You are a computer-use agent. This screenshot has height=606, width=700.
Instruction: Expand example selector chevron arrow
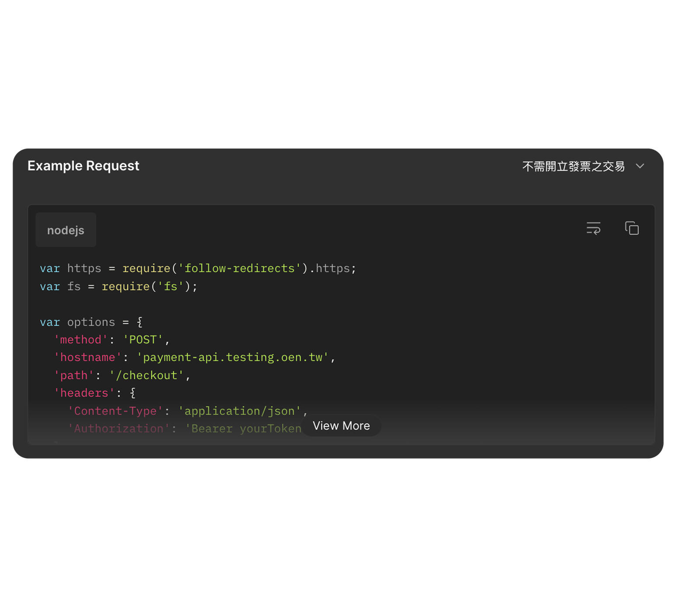[x=640, y=166]
